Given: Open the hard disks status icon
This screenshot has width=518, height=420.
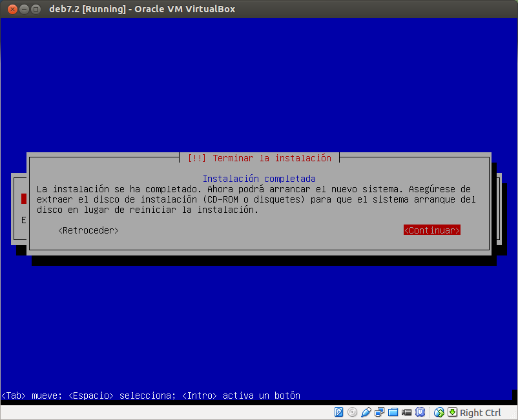Looking at the screenshot, I should [338, 412].
